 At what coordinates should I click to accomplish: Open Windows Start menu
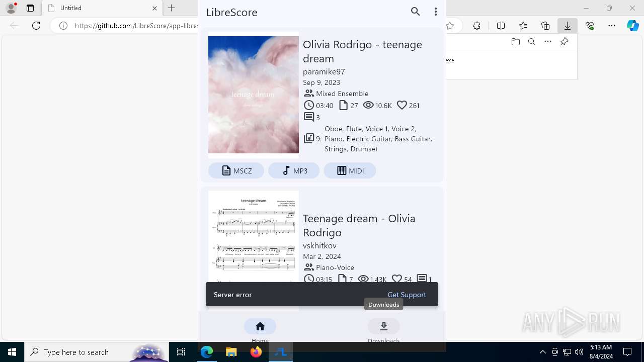click(x=12, y=352)
